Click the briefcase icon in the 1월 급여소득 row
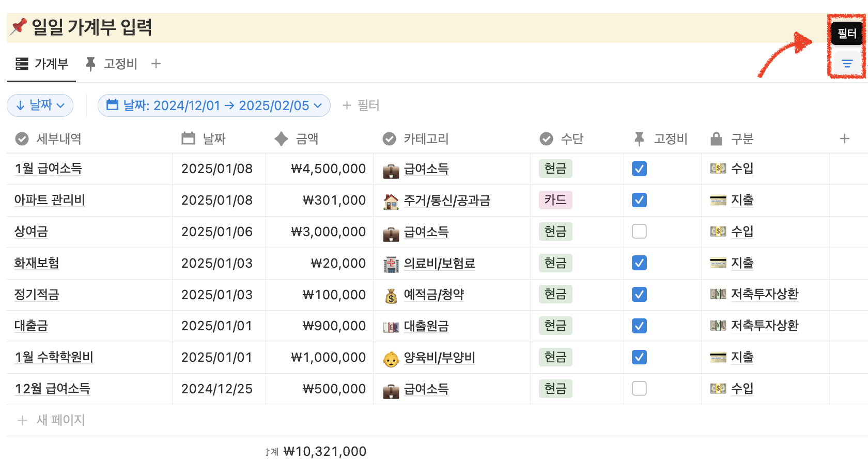 (x=391, y=171)
